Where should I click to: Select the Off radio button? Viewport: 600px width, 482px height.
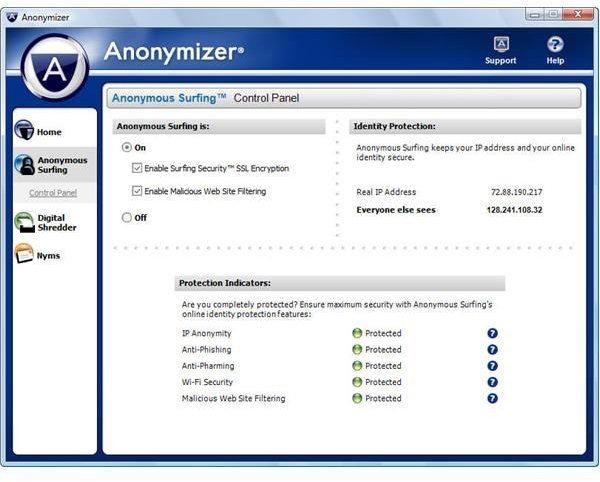127,218
